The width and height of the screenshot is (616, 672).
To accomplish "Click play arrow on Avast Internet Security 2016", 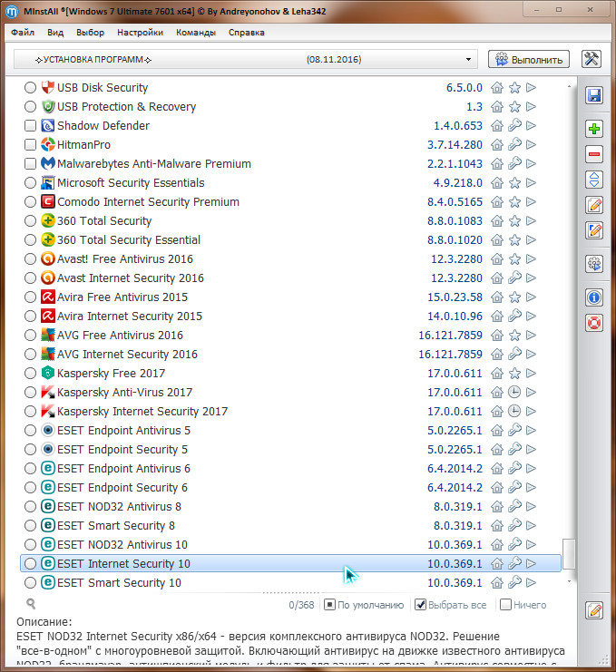I will [531, 278].
